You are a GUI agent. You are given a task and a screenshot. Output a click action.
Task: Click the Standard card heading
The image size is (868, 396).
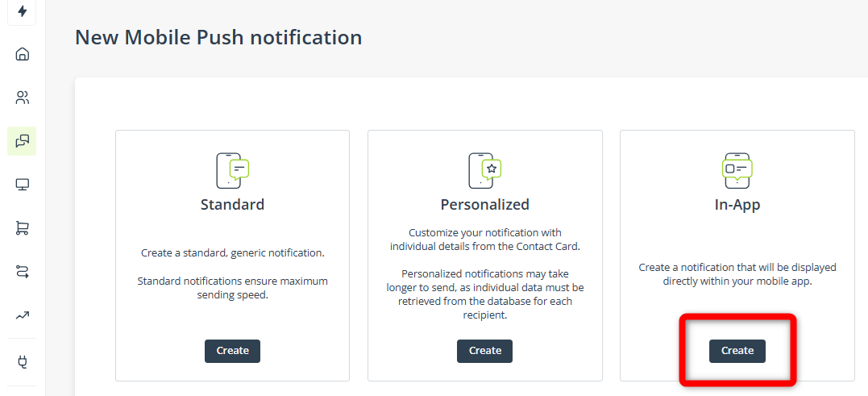point(232,204)
